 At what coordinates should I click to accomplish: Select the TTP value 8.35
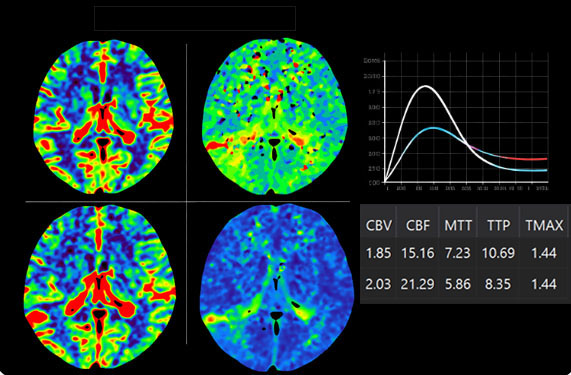coord(498,284)
